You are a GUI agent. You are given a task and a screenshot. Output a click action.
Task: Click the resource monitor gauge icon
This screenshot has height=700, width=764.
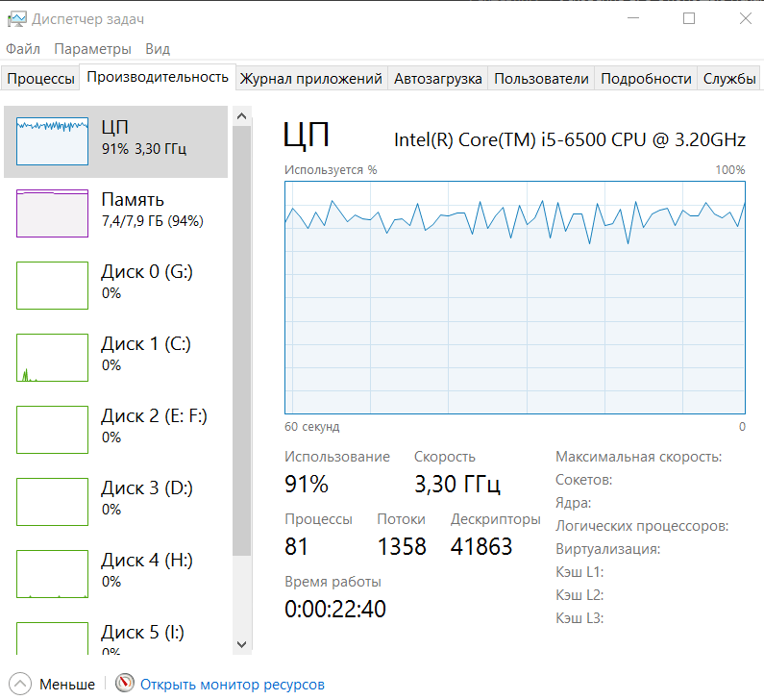(x=125, y=683)
